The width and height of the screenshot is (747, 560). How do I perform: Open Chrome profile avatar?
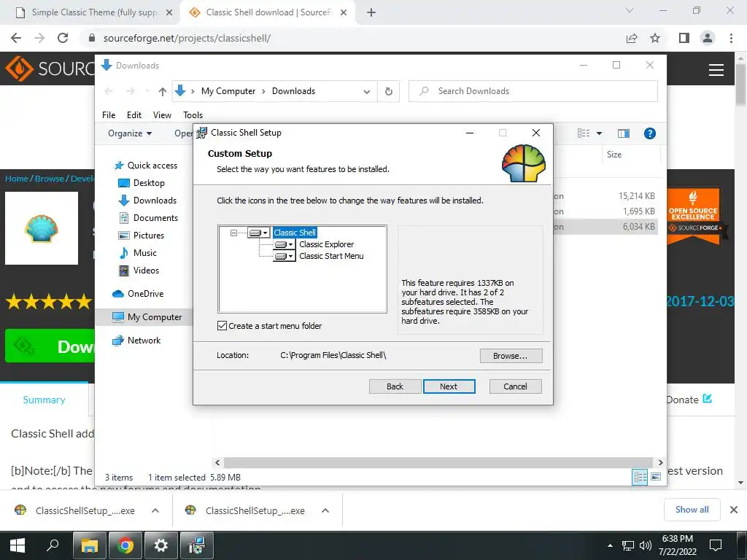[x=708, y=38]
